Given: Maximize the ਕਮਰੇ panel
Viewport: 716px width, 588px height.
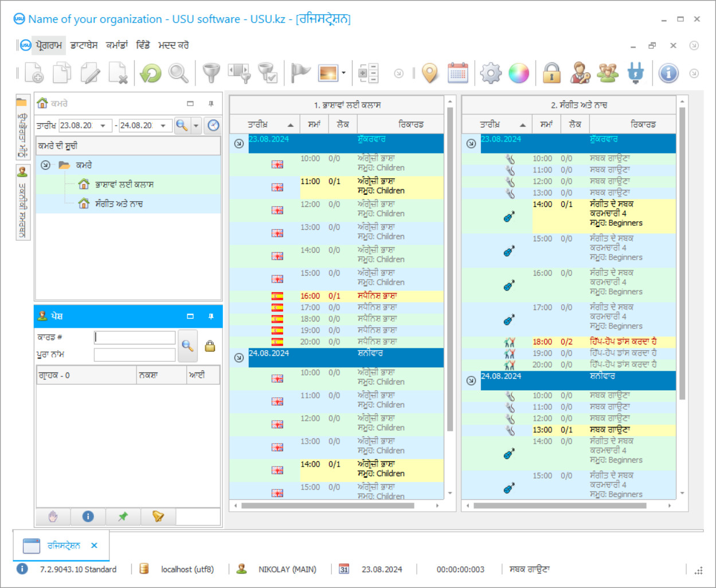Looking at the screenshot, I should point(190,104).
